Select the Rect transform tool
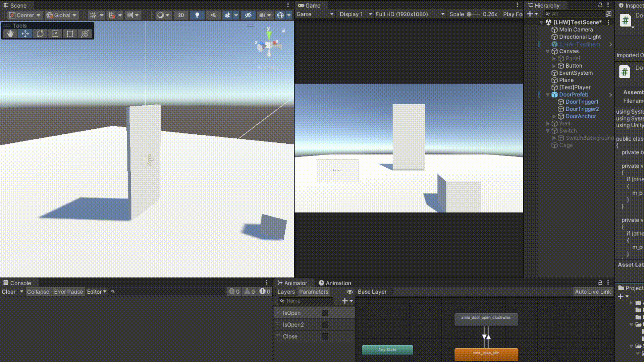 pyautogui.click(x=70, y=34)
